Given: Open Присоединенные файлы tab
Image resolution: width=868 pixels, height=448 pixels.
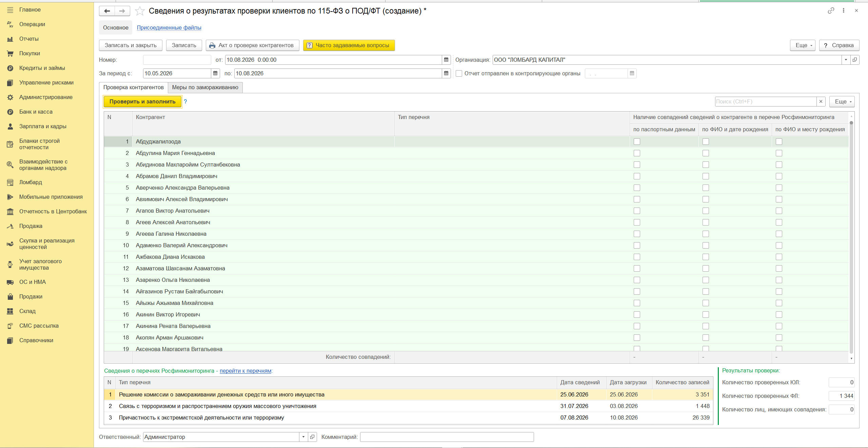Looking at the screenshot, I should coord(169,28).
